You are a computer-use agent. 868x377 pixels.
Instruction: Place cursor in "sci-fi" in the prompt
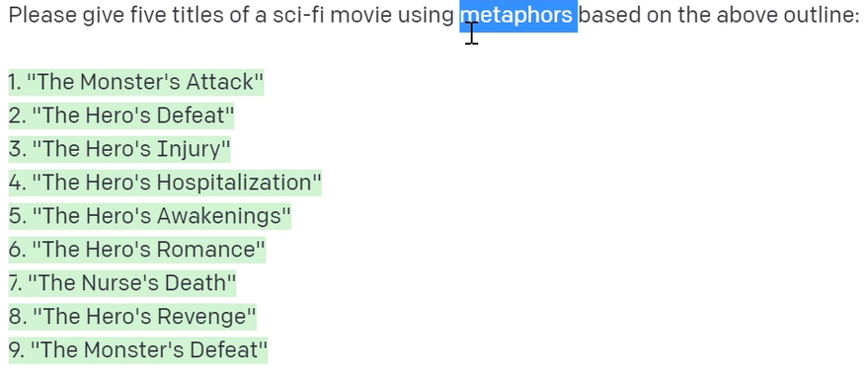point(298,15)
